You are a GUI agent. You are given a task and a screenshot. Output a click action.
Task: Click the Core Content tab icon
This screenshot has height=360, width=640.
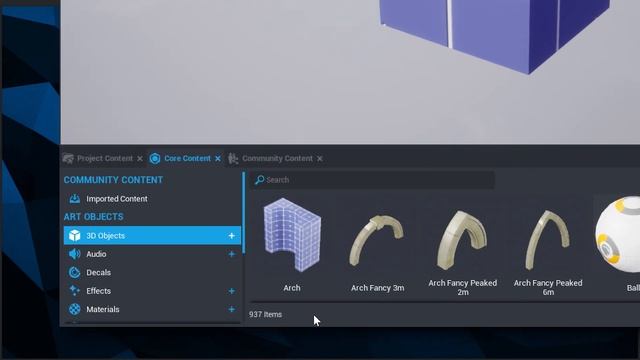click(x=155, y=158)
